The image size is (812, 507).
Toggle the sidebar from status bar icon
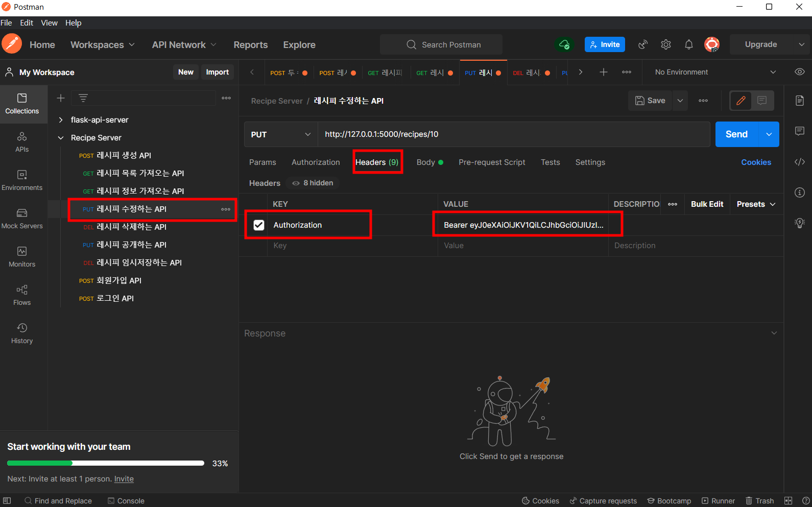[x=7, y=501]
